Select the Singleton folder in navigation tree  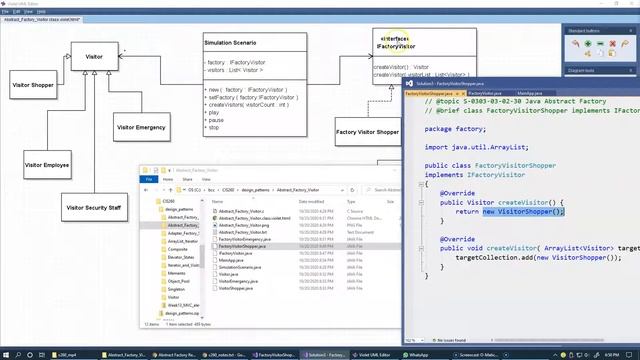(x=176, y=289)
